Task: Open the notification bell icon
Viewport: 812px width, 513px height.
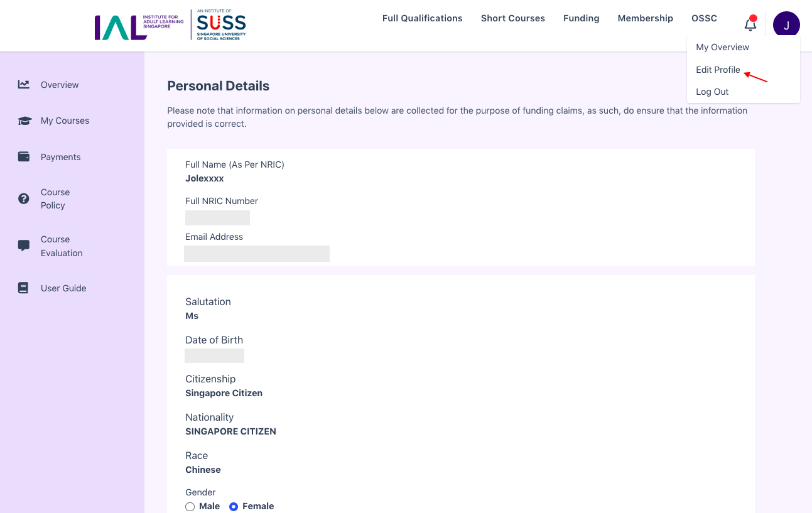Action: pyautogui.click(x=750, y=24)
